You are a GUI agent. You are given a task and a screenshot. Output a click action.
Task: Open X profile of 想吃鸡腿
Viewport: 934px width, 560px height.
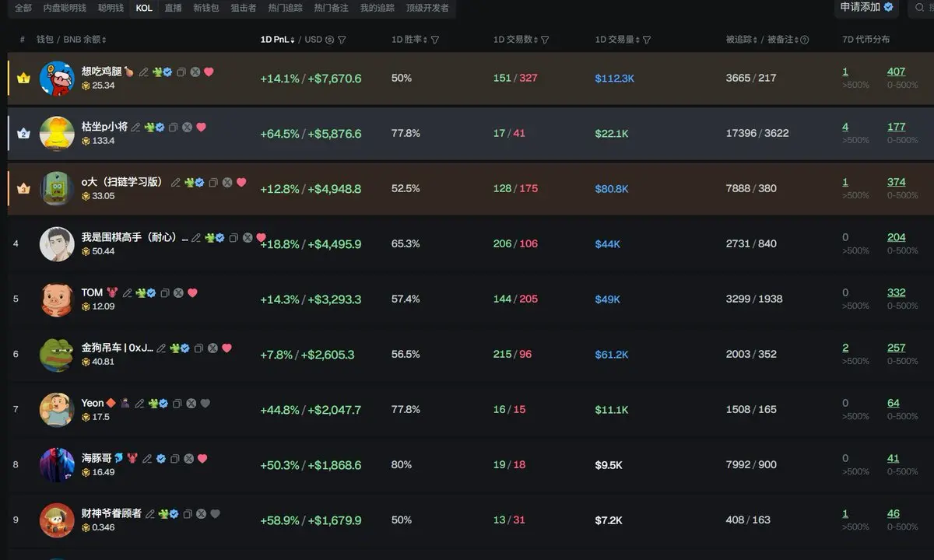(195, 72)
